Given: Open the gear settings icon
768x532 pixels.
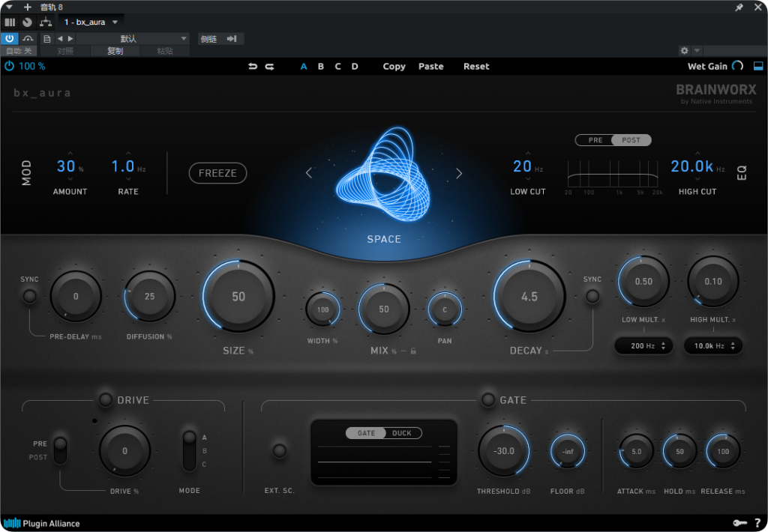Looking at the screenshot, I should click(x=684, y=50).
